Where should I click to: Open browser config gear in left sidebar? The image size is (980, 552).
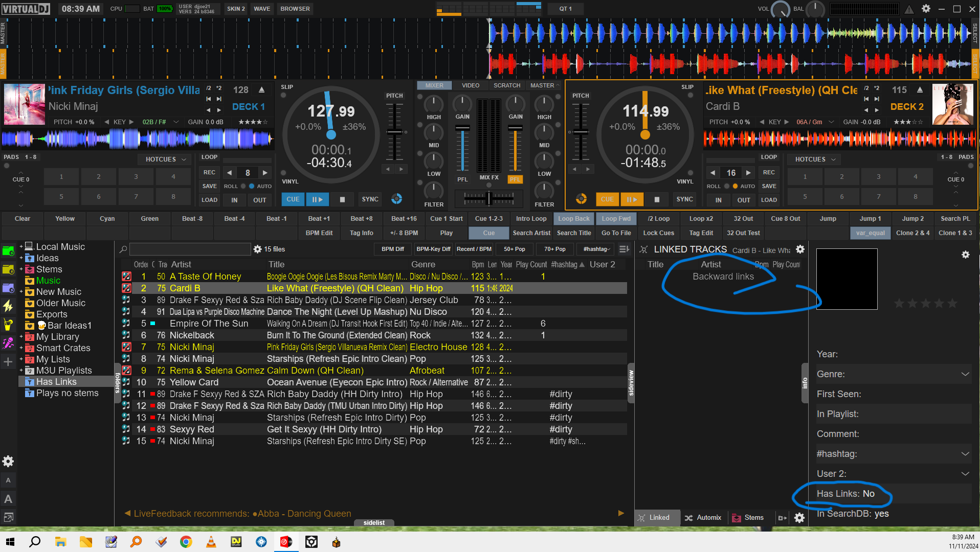pyautogui.click(x=8, y=462)
